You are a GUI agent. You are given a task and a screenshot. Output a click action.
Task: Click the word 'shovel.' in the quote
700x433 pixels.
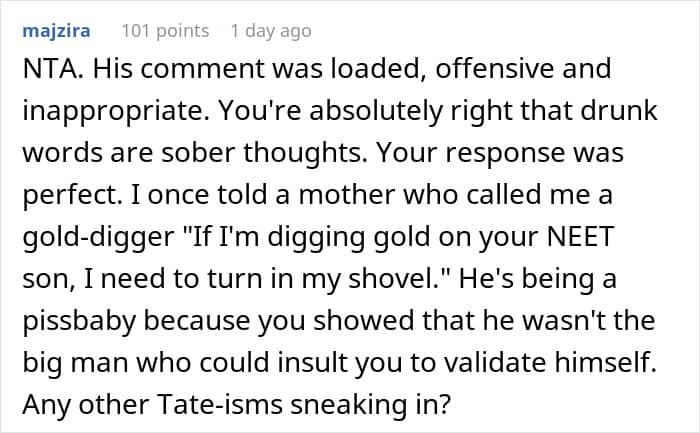click(400, 279)
